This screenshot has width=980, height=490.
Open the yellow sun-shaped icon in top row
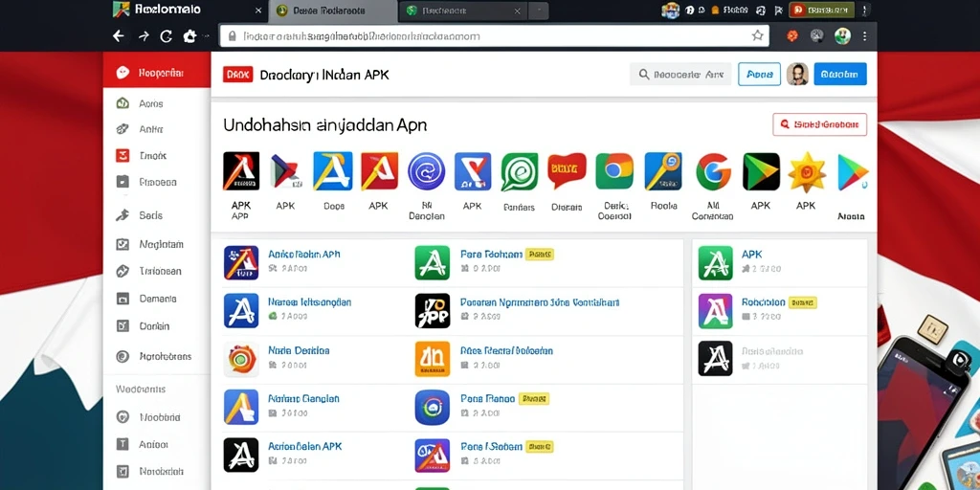pyautogui.click(x=807, y=172)
